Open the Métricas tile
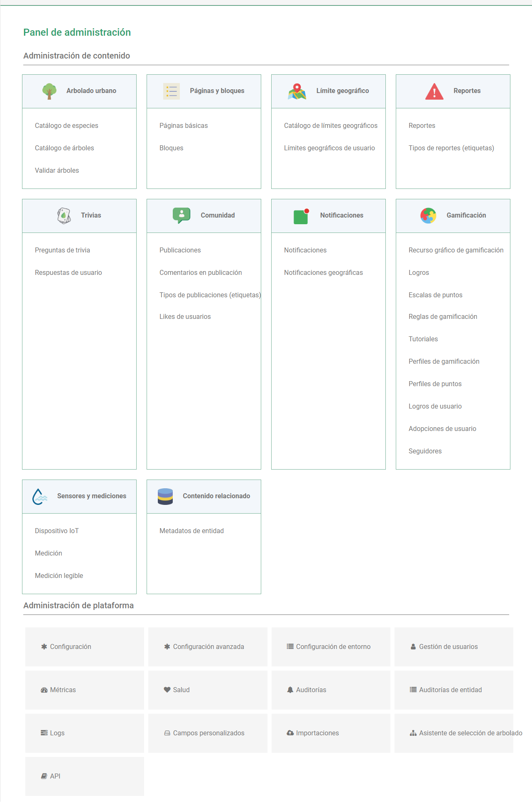 [85, 690]
